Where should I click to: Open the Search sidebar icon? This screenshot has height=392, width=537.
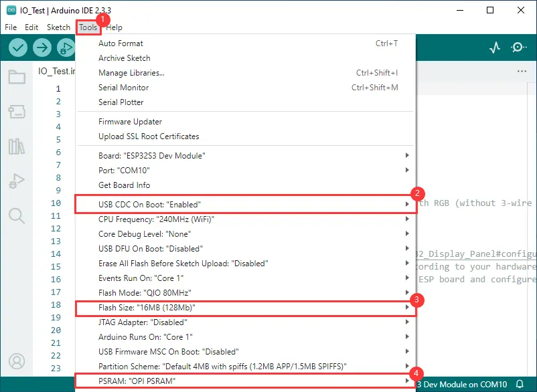(x=17, y=215)
